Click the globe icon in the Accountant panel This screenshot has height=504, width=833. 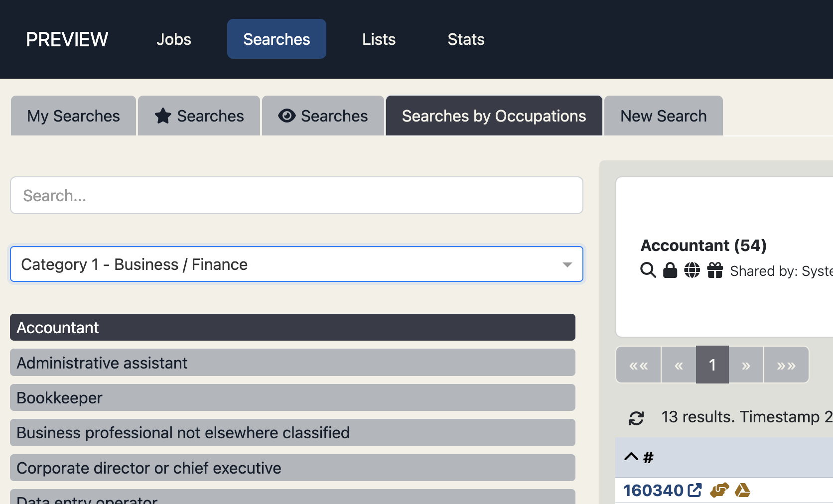tap(693, 270)
